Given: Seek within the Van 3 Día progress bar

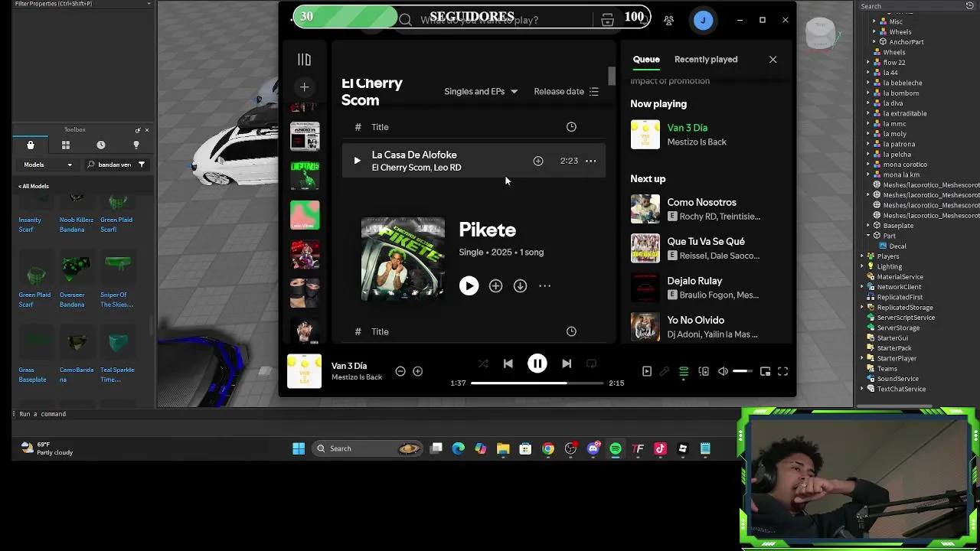Looking at the screenshot, I should point(537,383).
